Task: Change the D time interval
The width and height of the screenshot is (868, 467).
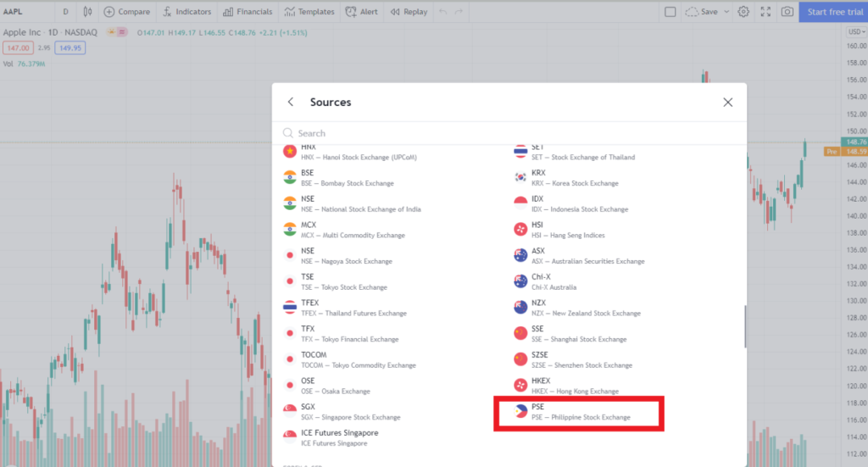Action: 66,12
